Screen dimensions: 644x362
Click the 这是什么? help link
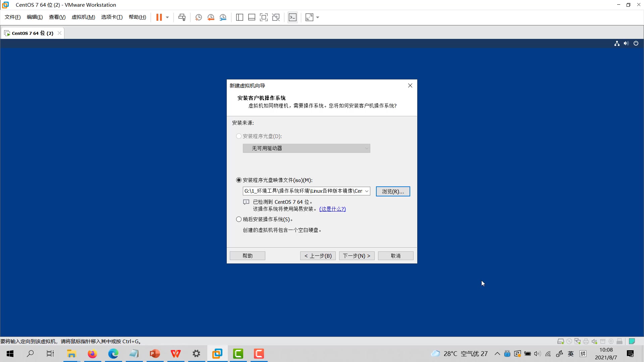tap(332, 209)
